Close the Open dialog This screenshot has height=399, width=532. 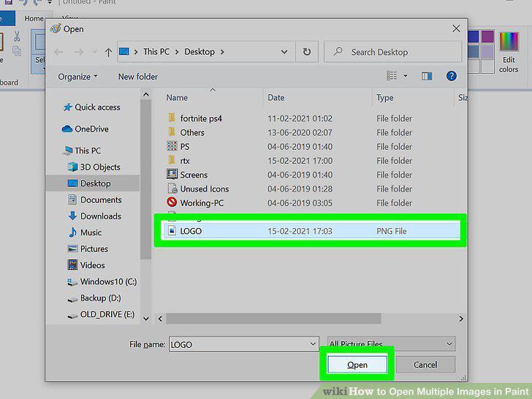point(456,28)
